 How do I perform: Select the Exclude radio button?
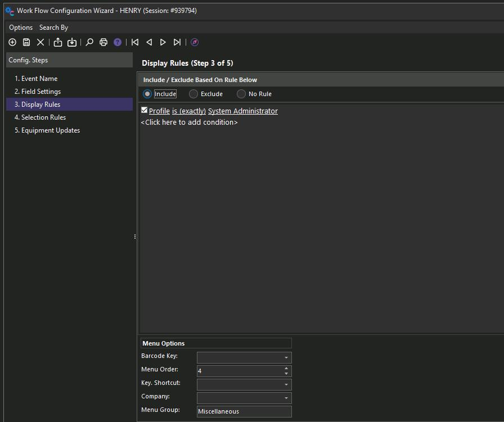[x=193, y=94]
